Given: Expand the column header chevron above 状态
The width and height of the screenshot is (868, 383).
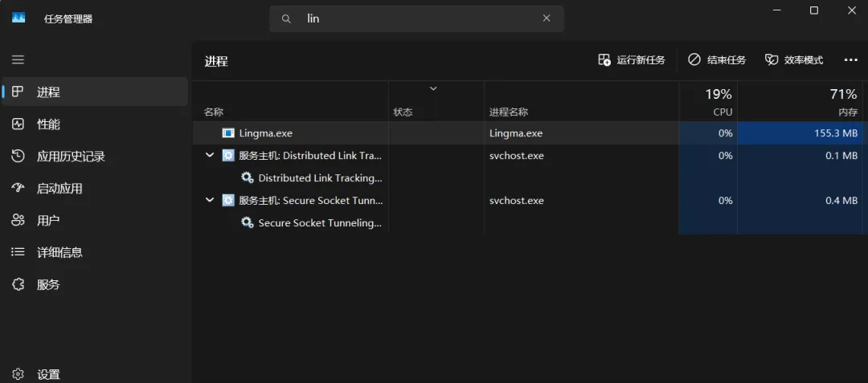Looking at the screenshot, I should (x=433, y=88).
